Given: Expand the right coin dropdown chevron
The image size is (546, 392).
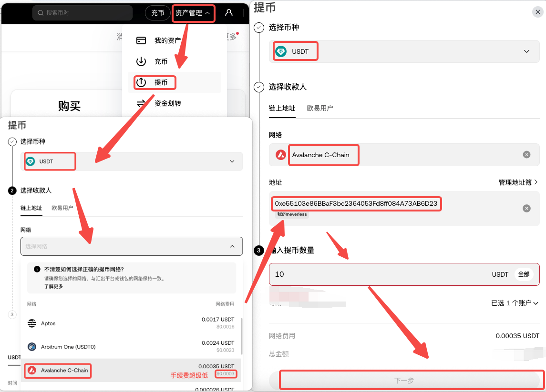Looking at the screenshot, I should click(x=526, y=51).
